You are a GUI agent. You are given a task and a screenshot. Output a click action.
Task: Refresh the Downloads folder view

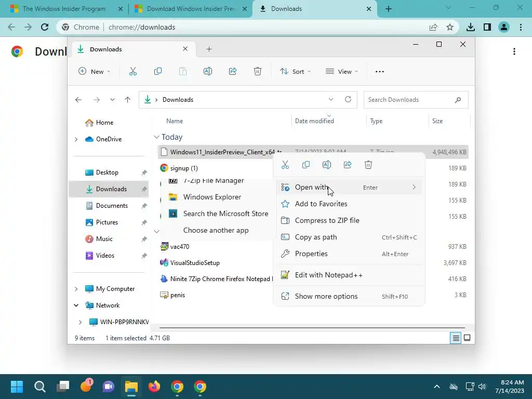(348, 99)
